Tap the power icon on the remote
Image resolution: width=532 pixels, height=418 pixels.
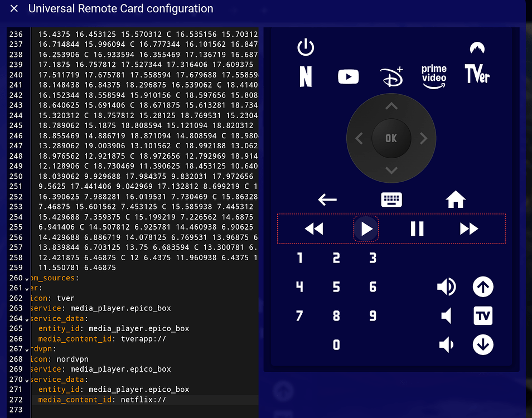point(306,47)
